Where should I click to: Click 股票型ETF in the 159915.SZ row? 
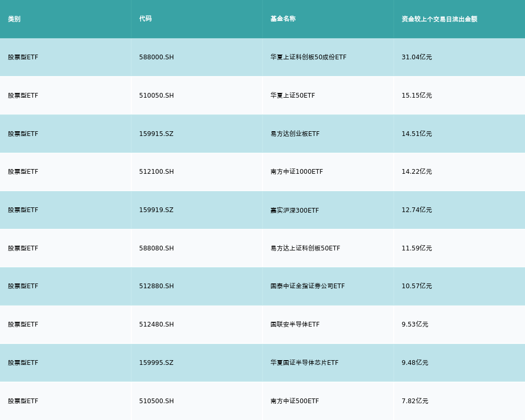(23, 134)
